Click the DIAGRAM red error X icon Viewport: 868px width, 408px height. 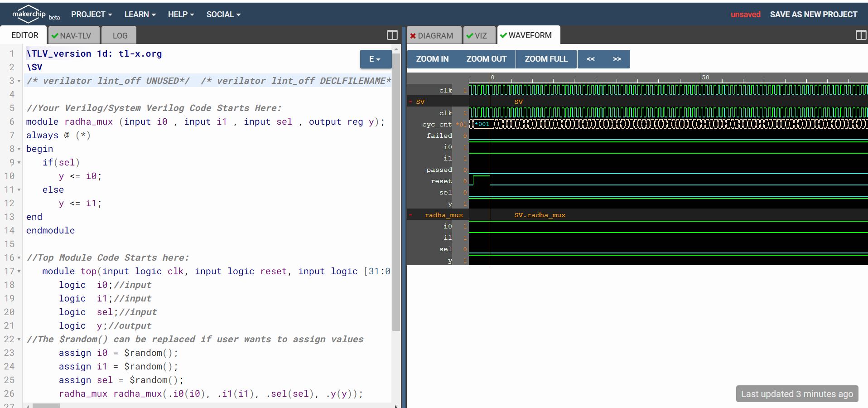(413, 35)
